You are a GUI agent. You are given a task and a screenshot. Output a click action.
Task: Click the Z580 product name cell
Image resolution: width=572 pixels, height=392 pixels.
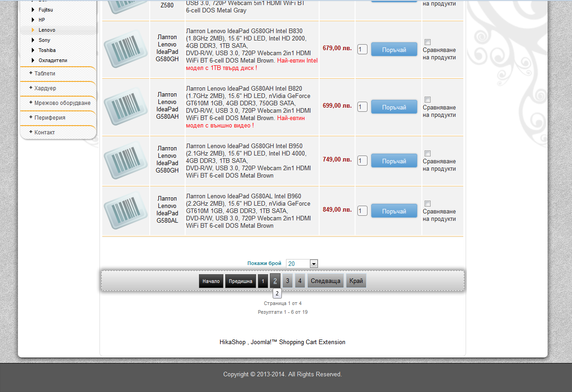167,6
